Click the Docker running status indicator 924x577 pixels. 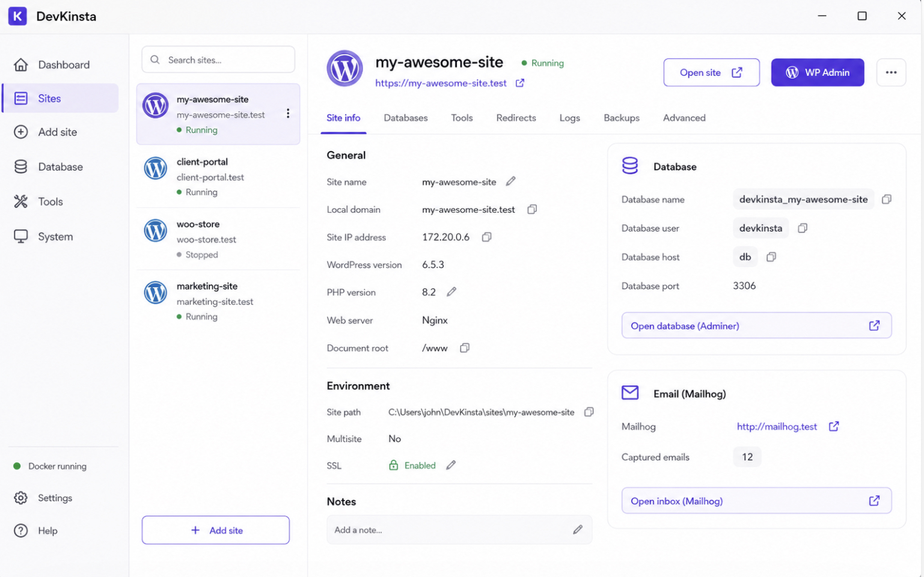(x=50, y=466)
